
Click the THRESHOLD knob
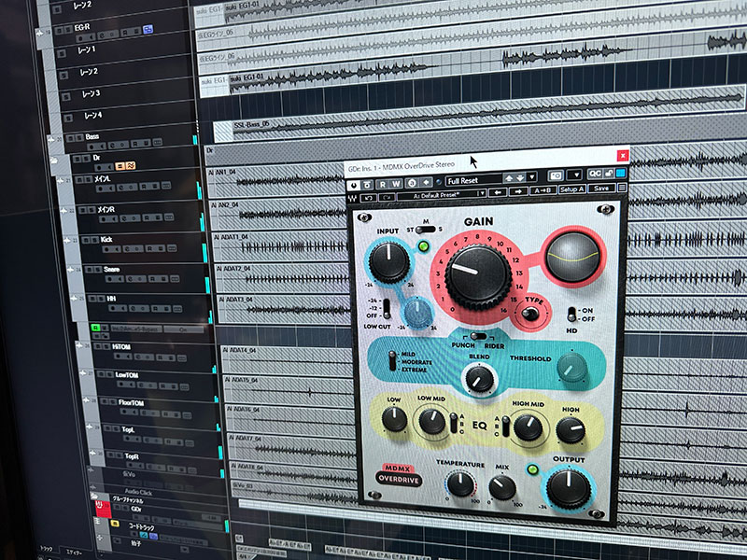coord(571,367)
